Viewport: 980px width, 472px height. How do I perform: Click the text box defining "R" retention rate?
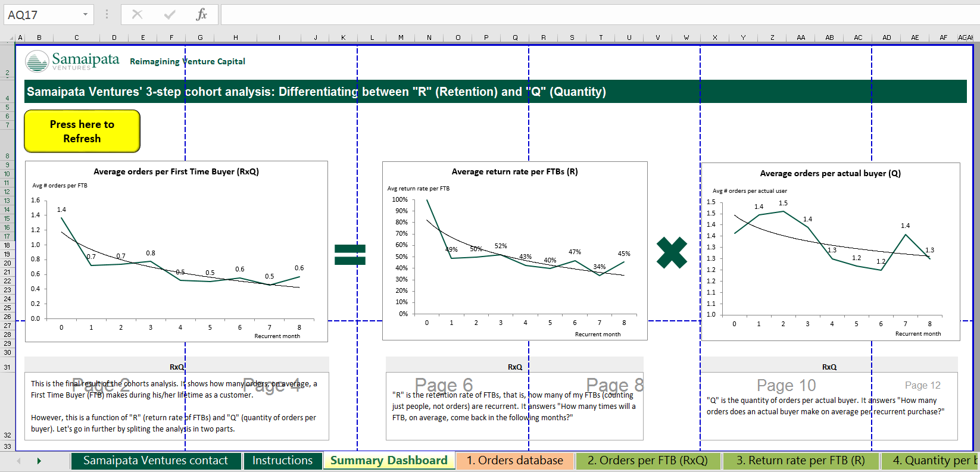coord(514,406)
